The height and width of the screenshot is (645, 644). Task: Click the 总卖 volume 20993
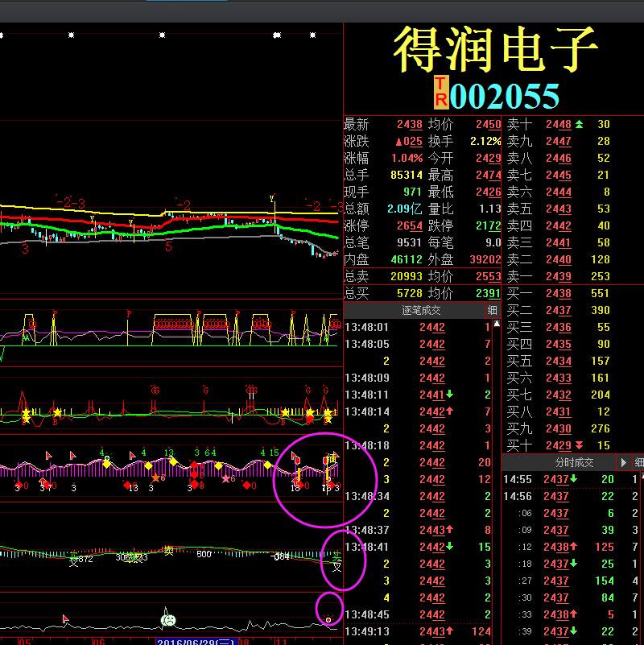click(407, 276)
